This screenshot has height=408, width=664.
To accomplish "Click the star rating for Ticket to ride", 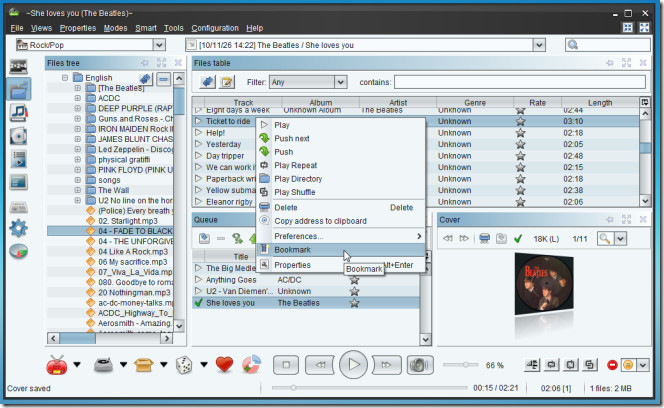I will 520,121.
